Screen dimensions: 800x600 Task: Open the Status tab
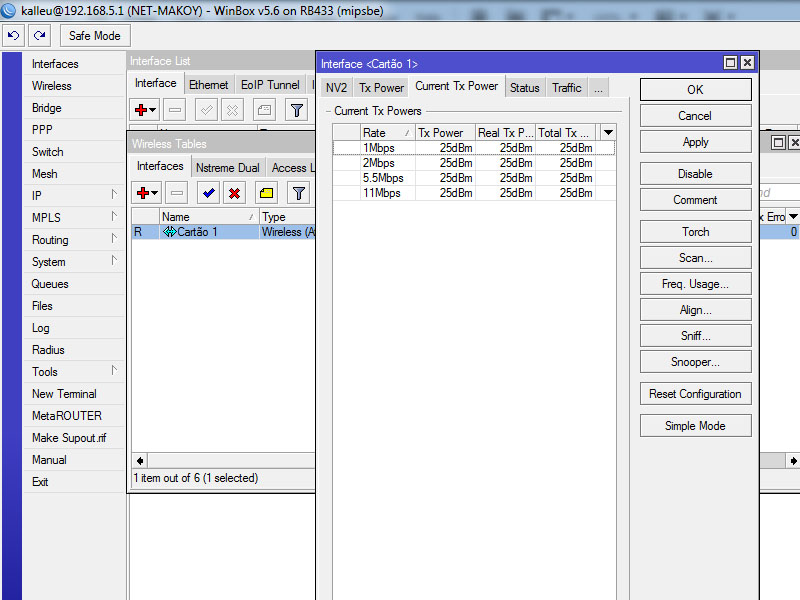[524, 88]
